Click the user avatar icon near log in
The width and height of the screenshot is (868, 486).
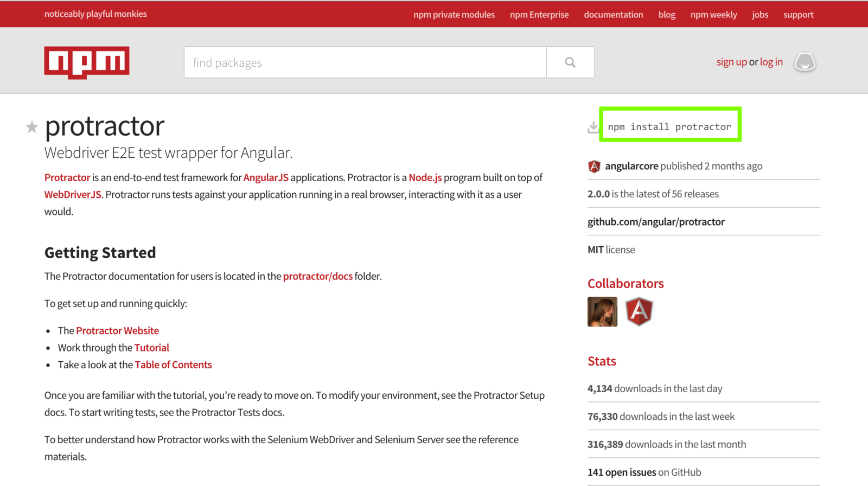(x=805, y=62)
